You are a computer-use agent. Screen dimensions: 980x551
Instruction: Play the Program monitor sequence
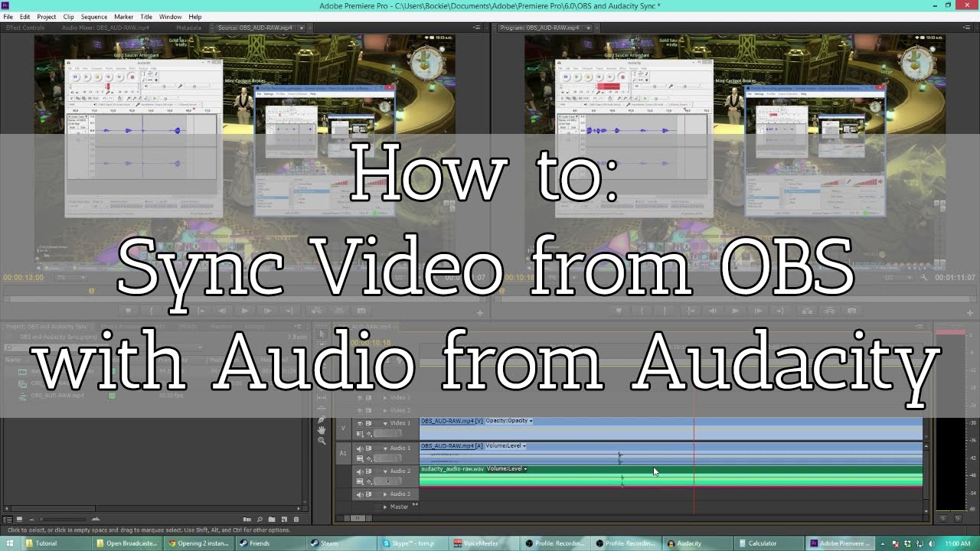tap(735, 311)
